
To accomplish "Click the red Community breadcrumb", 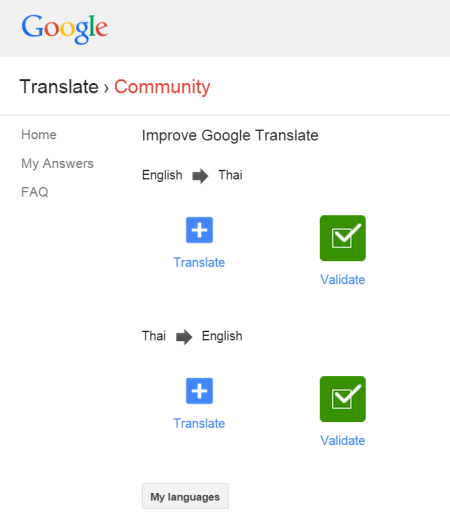I will coord(162,87).
